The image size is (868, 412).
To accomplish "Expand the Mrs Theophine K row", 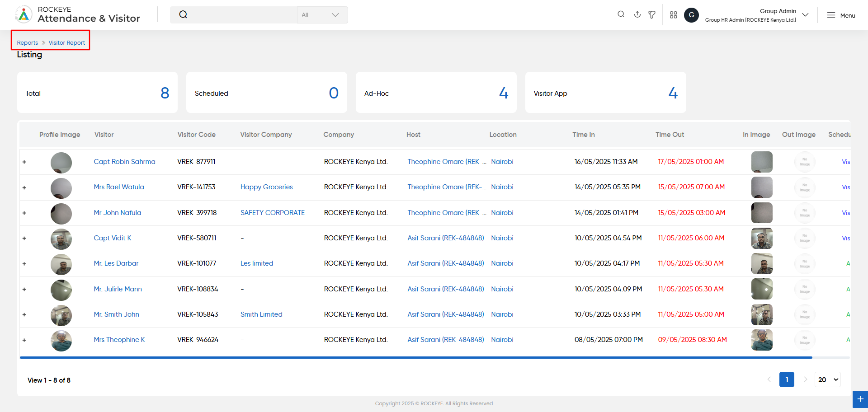I will point(24,340).
